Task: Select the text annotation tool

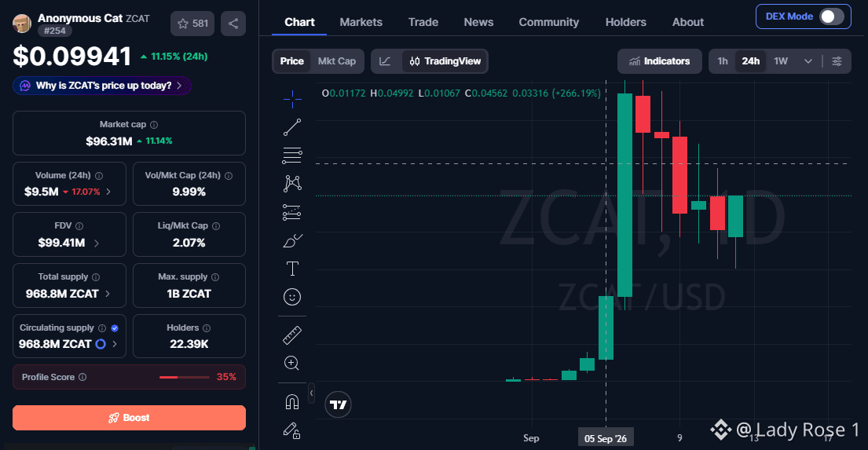Action: (292, 269)
